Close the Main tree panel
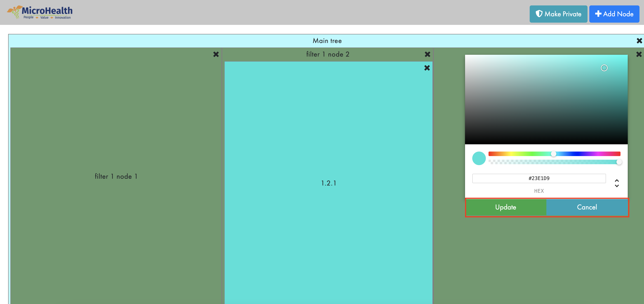Viewport: 644px width, 304px height. [x=639, y=40]
